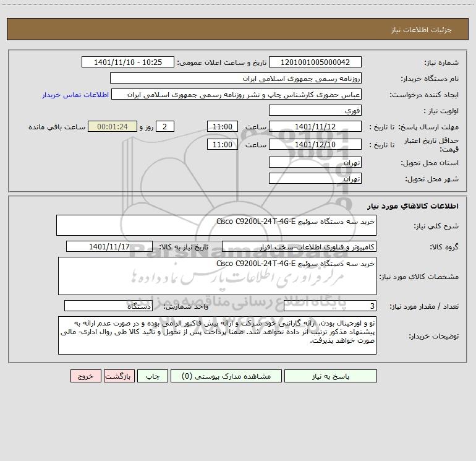476x461 pixels.
Task: Click the چاپ print button
Action: point(153,376)
